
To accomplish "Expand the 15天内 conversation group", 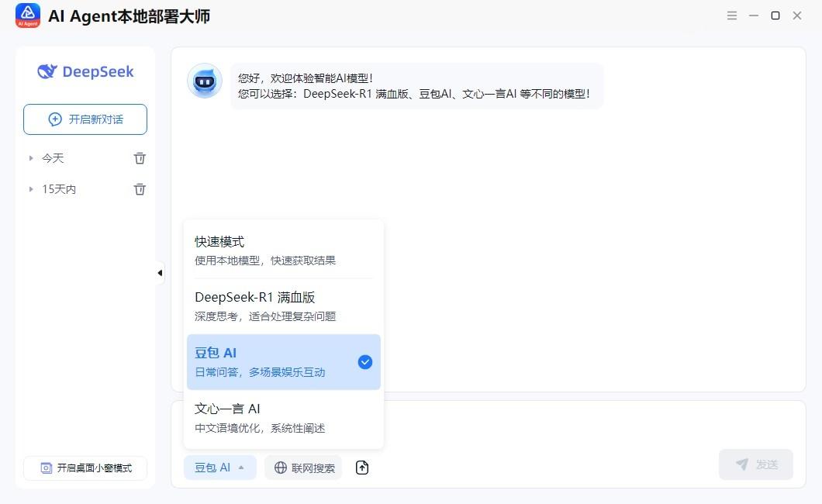I will (31, 189).
